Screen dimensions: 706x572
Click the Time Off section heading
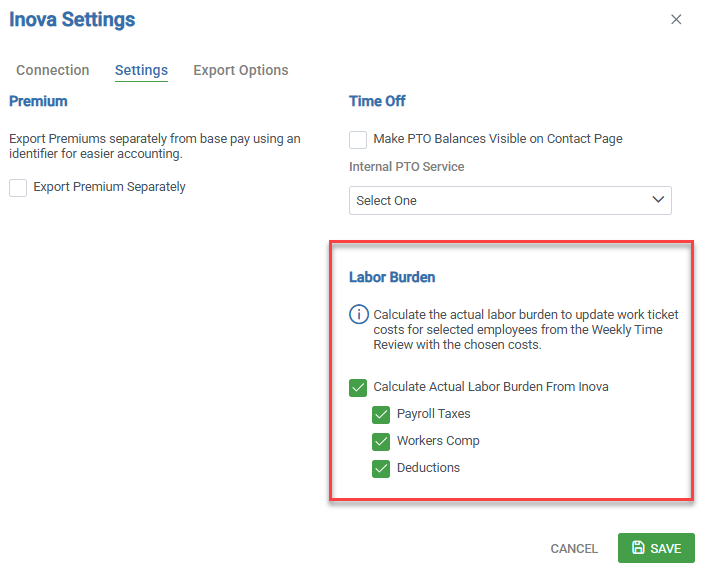[377, 101]
